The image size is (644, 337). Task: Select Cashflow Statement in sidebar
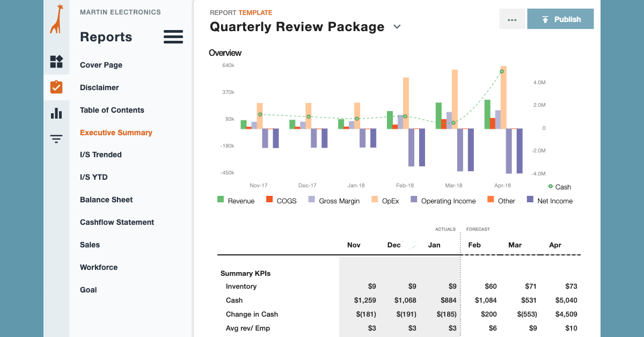[117, 222]
